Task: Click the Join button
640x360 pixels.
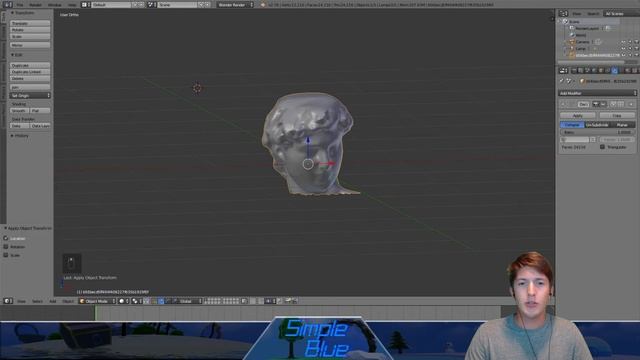Action: point(30,87)
